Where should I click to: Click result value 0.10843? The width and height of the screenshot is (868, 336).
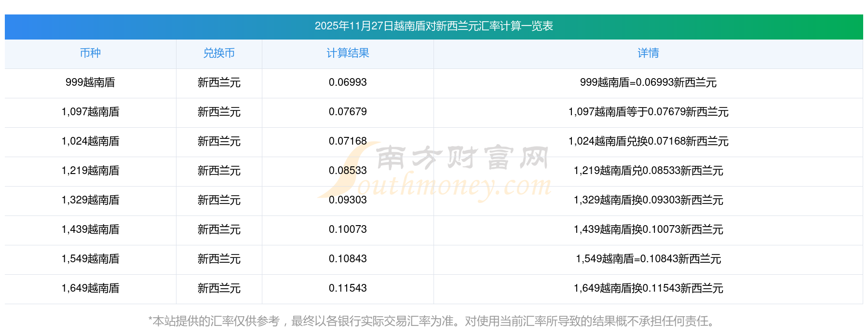point(348,259)
